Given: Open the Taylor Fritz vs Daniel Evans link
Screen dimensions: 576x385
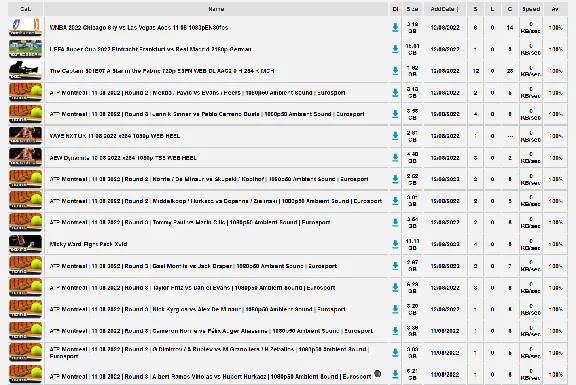Looking at the screenshot, I should point(192,288).
